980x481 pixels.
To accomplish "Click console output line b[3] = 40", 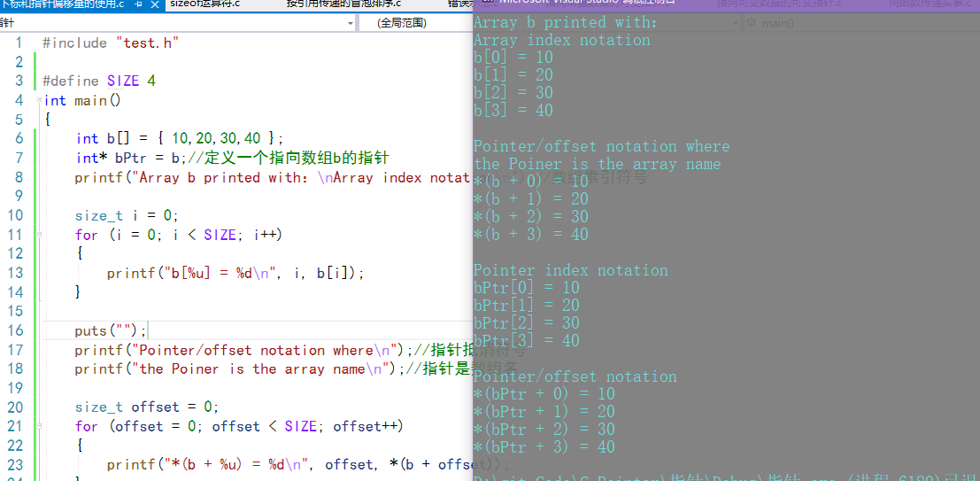I will (x=513, y=110).
